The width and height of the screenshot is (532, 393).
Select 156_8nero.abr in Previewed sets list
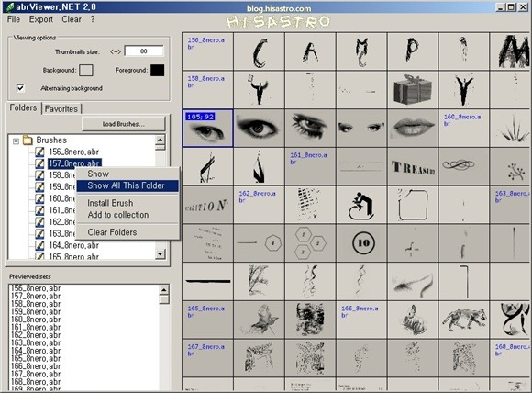36,288
